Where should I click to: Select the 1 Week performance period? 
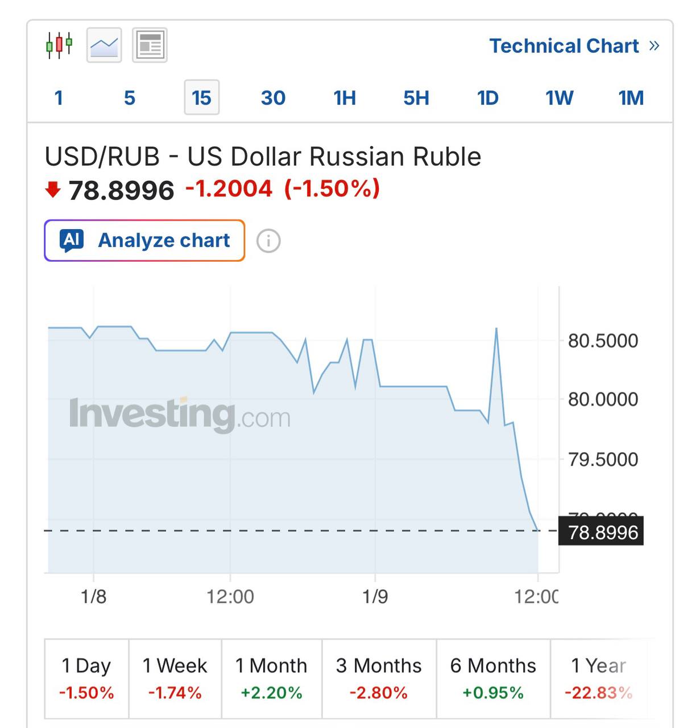pyautogui.click(x=175, y=678)
